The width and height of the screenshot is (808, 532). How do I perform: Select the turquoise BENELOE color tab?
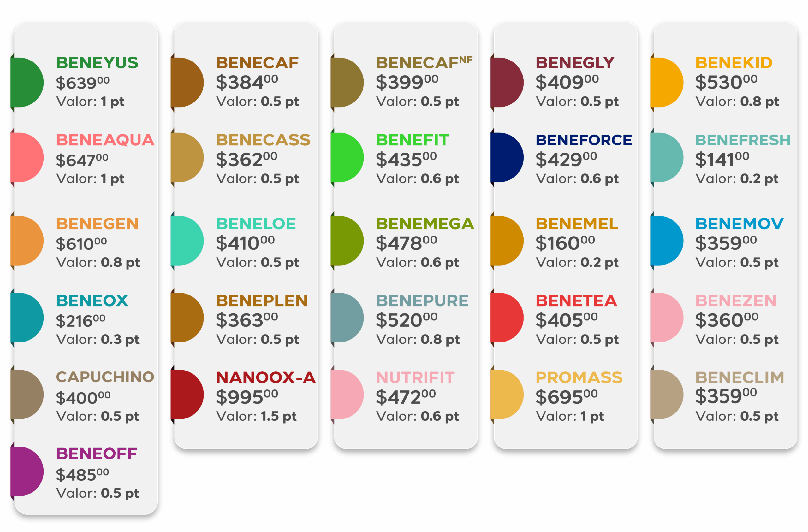(x=187, y=241)
